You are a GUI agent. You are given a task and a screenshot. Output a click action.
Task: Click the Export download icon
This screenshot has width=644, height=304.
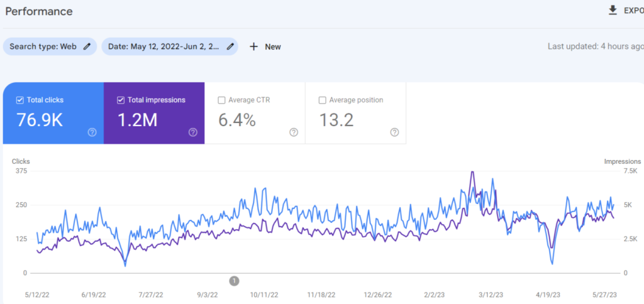tap(613, 11)
